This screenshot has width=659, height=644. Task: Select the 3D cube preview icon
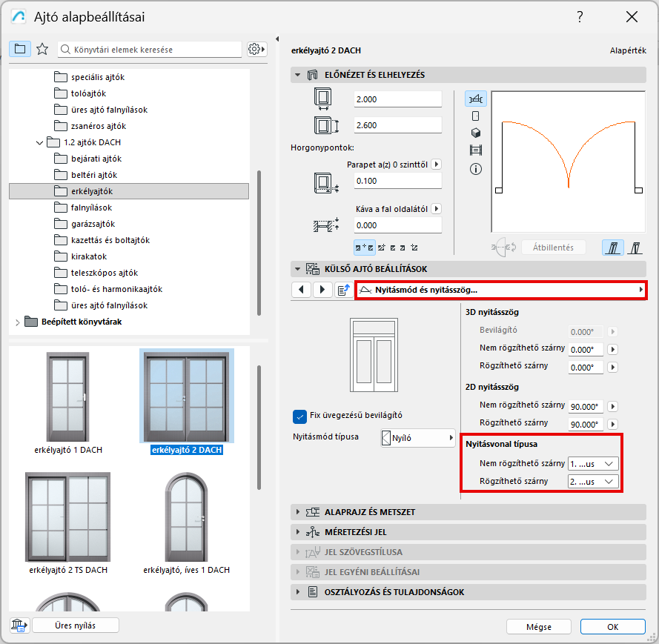point(476,133)
